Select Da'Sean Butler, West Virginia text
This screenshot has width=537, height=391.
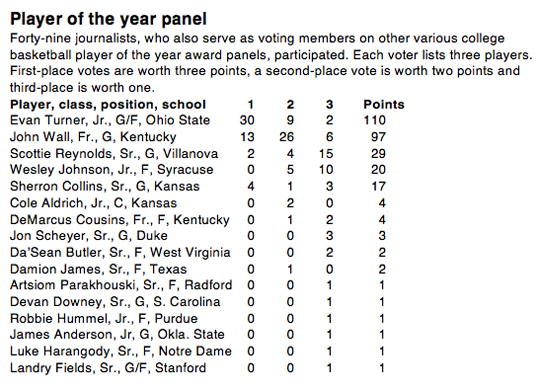pyautogui.click(x=120, y=252)
